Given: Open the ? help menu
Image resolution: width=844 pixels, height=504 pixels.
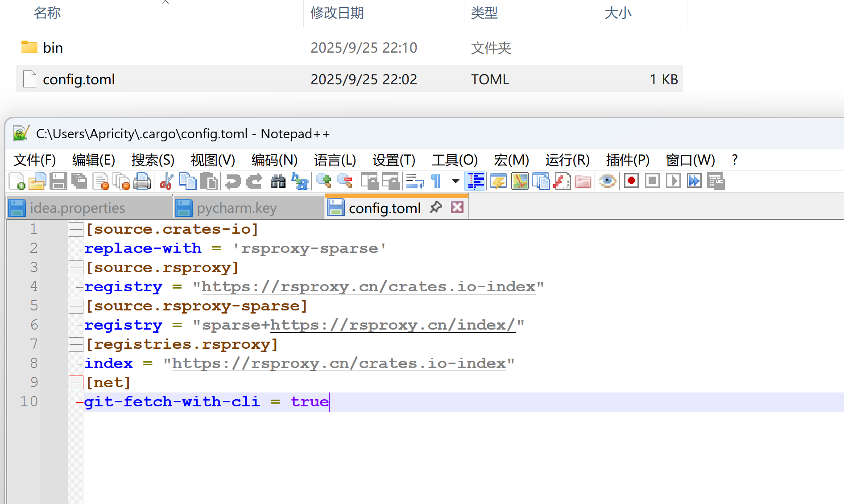Looking at the screenshot, I should point(735,160).
